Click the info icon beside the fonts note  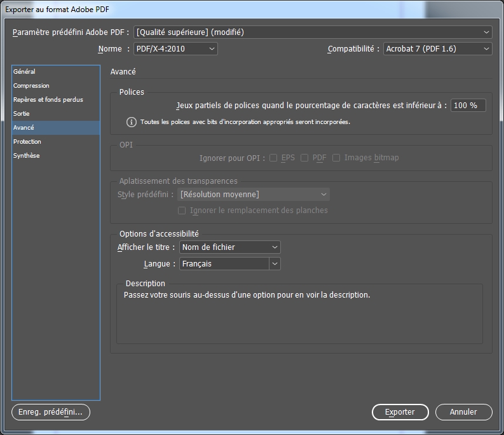tap(131, 122)
